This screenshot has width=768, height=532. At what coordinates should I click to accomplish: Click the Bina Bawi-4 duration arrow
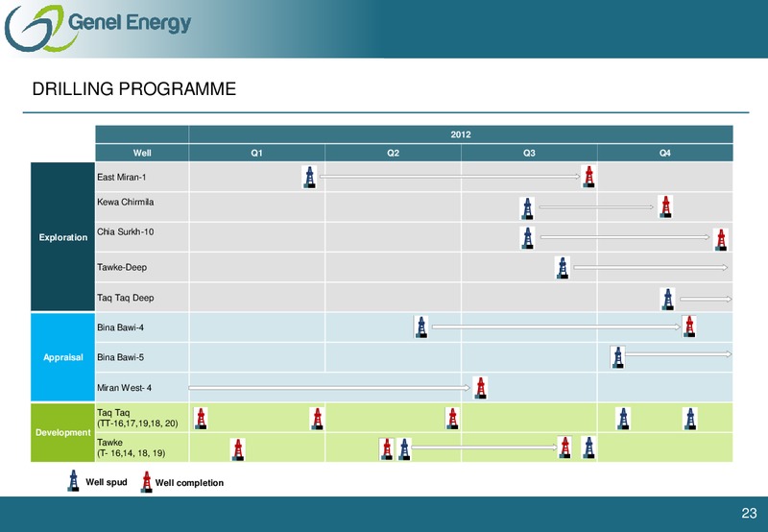click(x=556, y=326)
